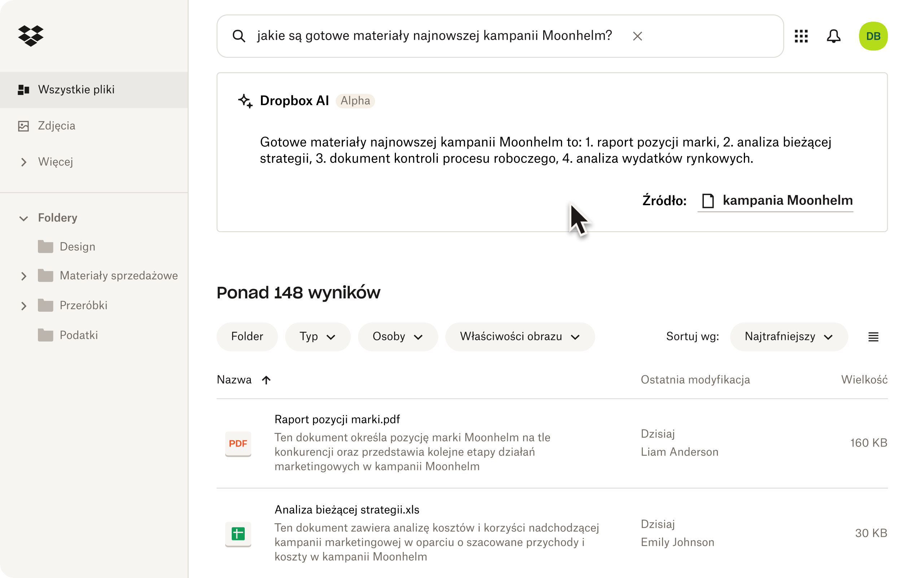Screen dimensions: 924x578
Task: Click the Alpha badge
Action: click(x=355, y=101)
